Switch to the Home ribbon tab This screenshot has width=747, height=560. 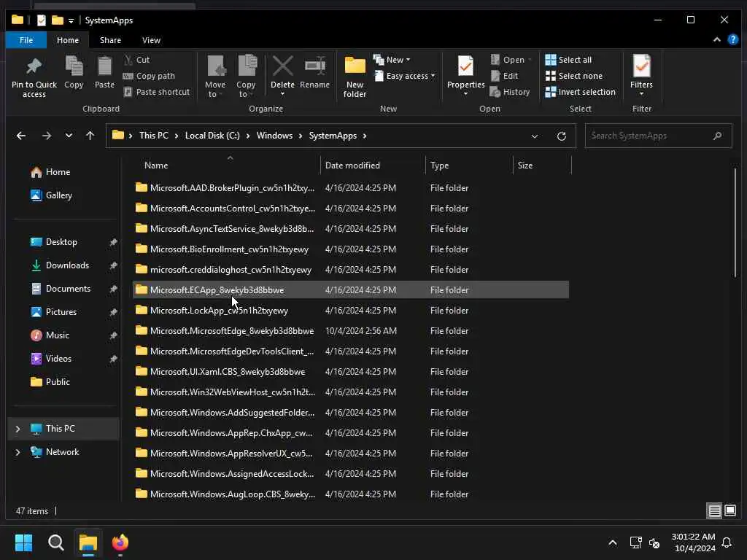coord(68,40)
